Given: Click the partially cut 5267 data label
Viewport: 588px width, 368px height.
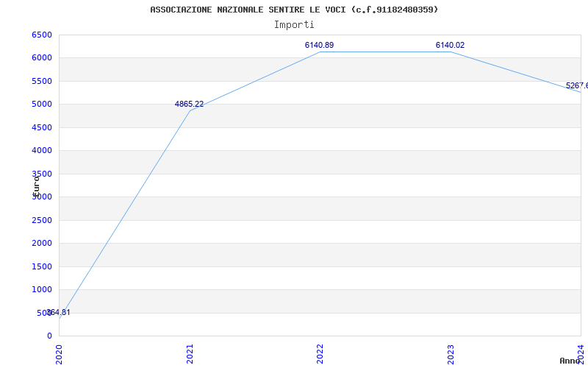Looking at the screenshot, I should (577, 86).
